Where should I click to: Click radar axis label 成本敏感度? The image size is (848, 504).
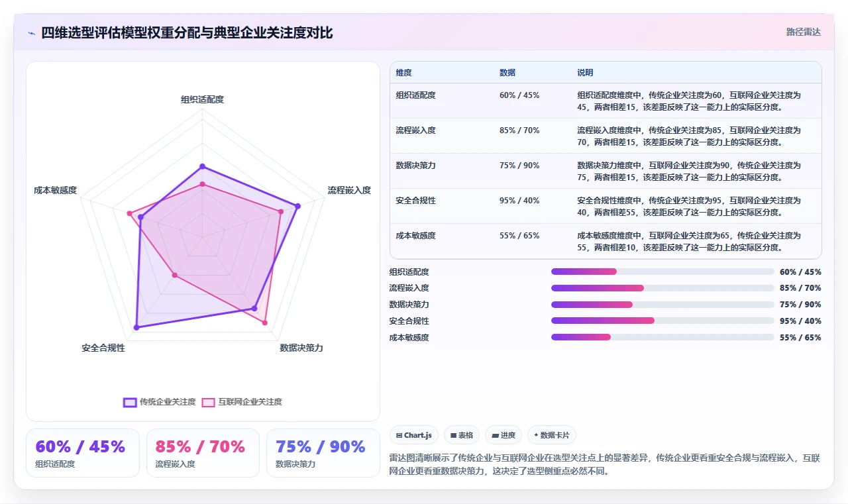(56, 190)
